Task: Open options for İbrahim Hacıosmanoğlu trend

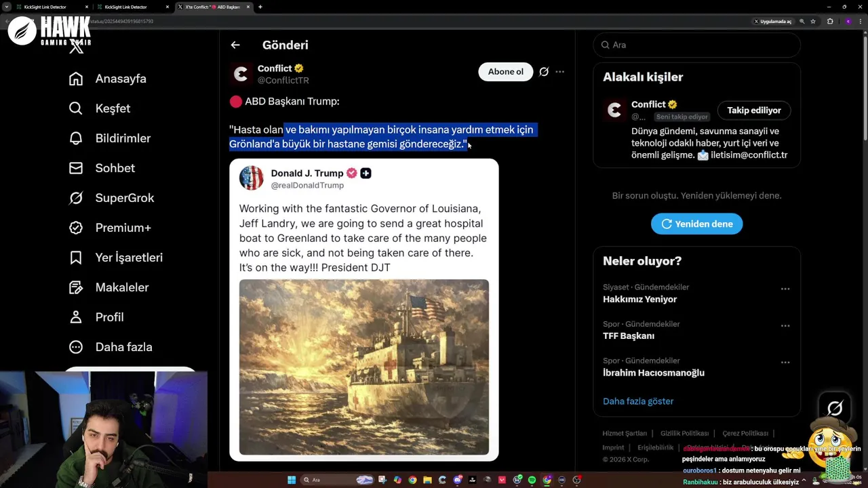Action: click(x=785, y=362)
